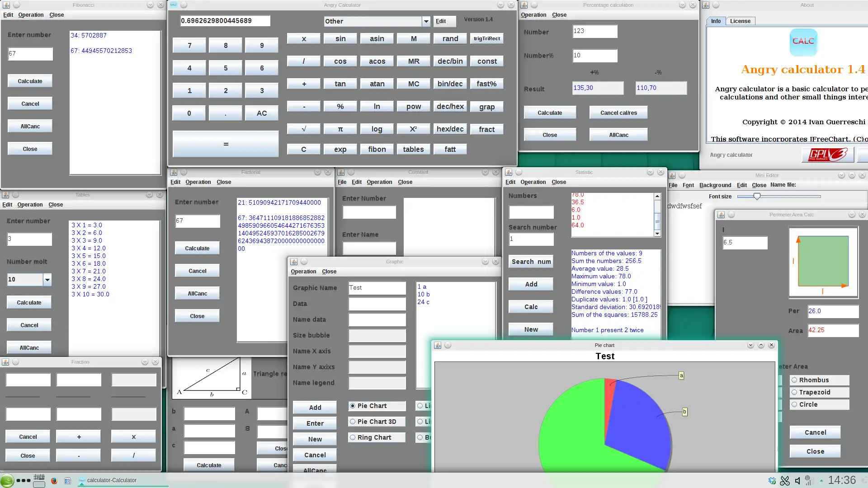Launch Firefox from the taskbar

click(54, 480)
